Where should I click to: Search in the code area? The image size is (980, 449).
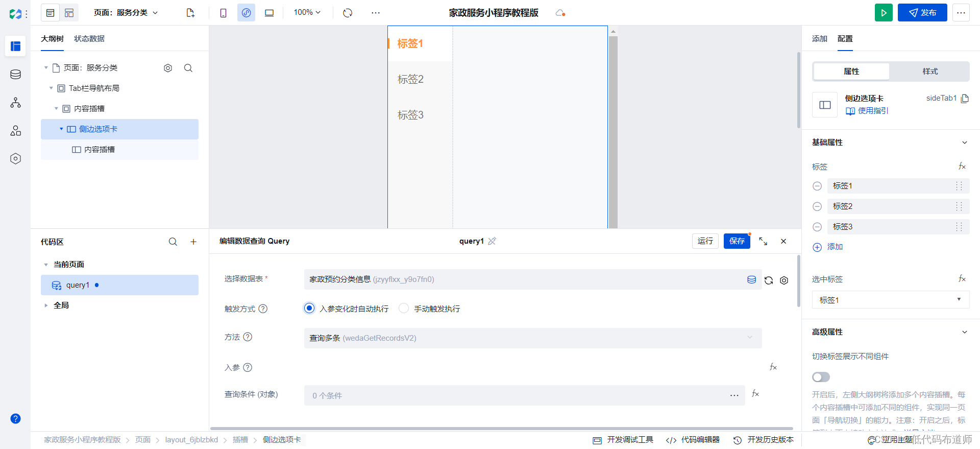click(173, 242)
